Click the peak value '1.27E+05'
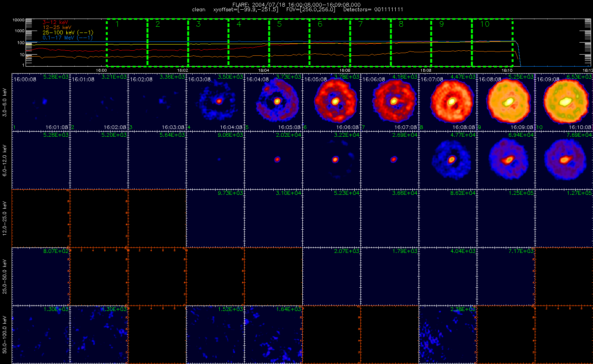This screenshot has width=593, height=364. click(x=579, y=193)
